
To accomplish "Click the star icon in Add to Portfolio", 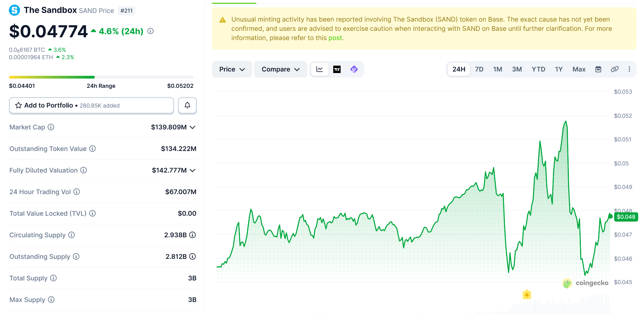I will [18, 105].
